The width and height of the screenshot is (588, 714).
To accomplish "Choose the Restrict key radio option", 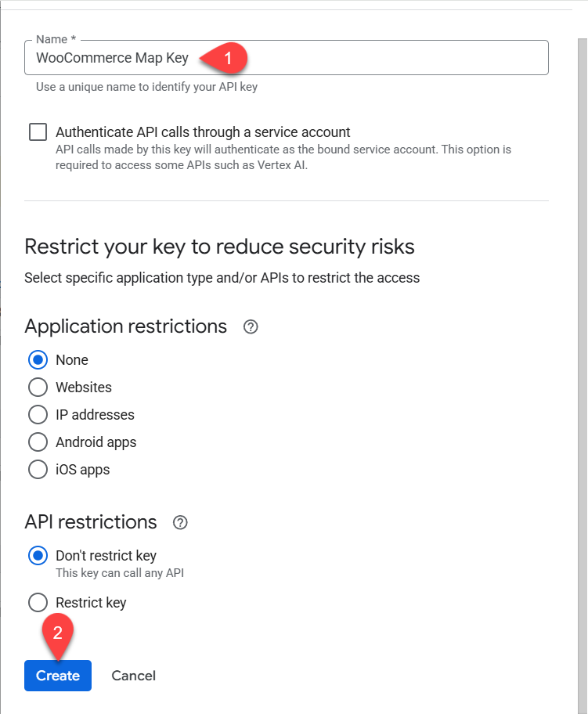I will [38, 603].
